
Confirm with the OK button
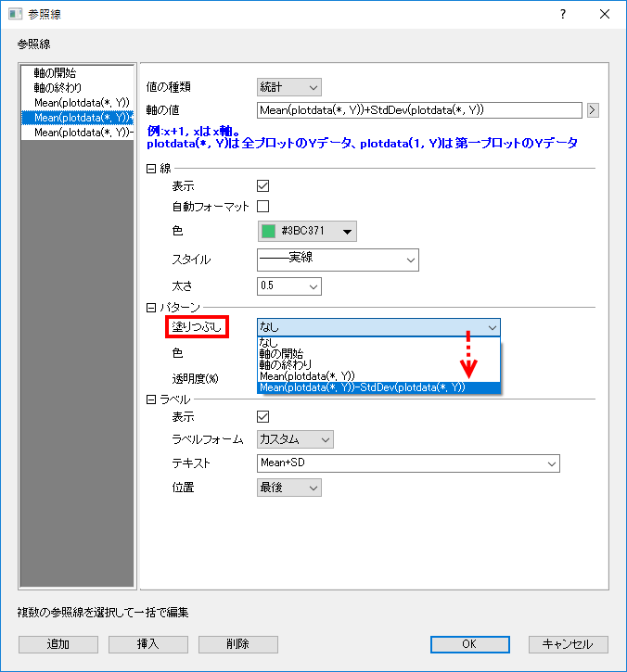(x=470, y=644)
